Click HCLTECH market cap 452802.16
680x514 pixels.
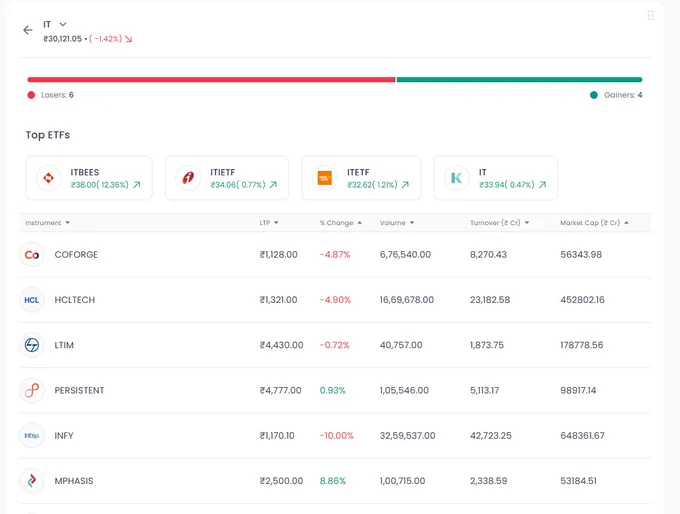582,300
